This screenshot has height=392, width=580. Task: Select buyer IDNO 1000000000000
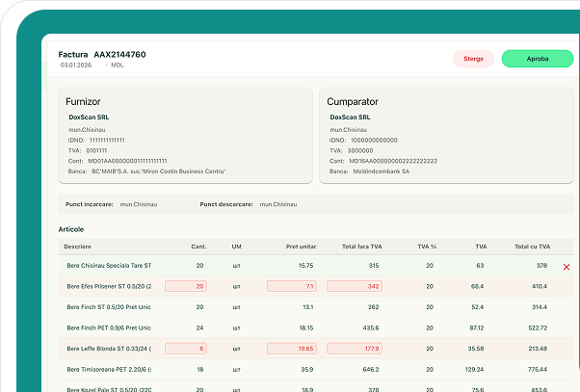click(374, 141)
